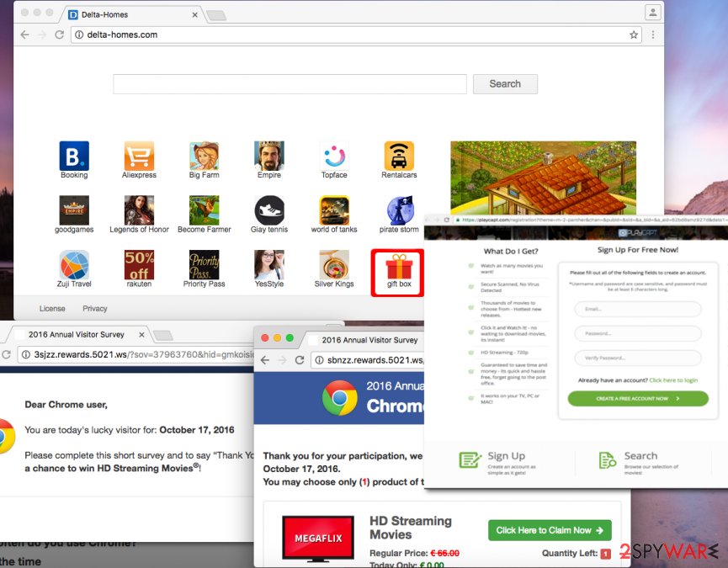728x568 pixels.
Task: Click the 3sjzz.rewards.5021.ws address bar
Action: point(136,354)
